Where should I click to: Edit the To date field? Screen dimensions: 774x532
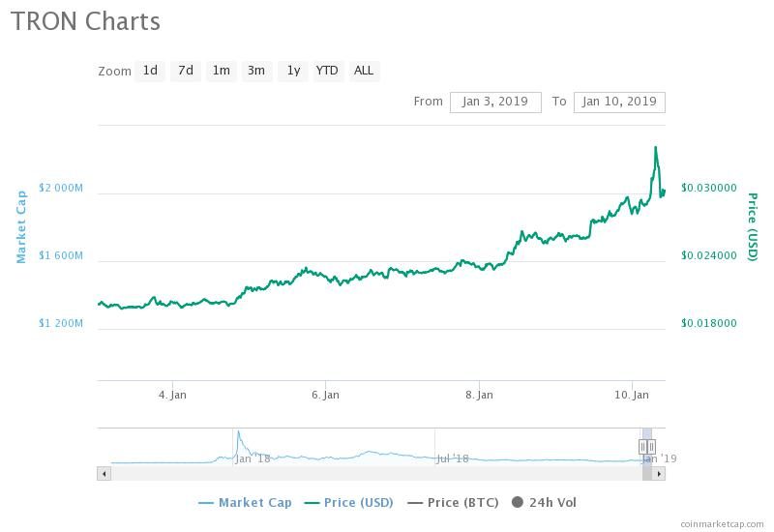(x=619, y=103)
